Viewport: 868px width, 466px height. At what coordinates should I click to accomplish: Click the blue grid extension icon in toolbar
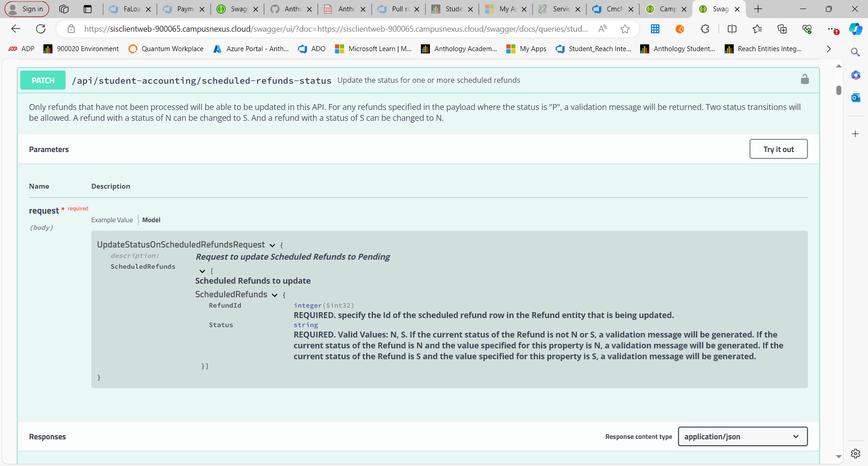[655, 29]
